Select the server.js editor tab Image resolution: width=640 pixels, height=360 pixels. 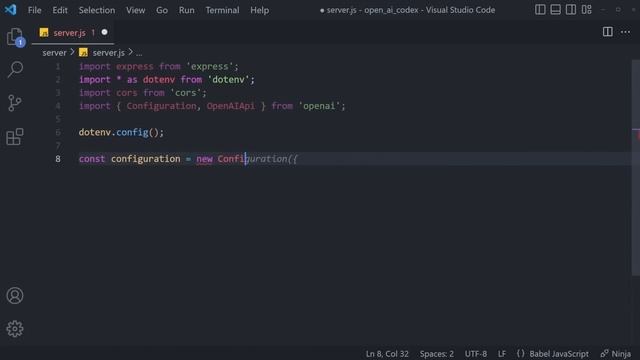[x=73, y=33]
